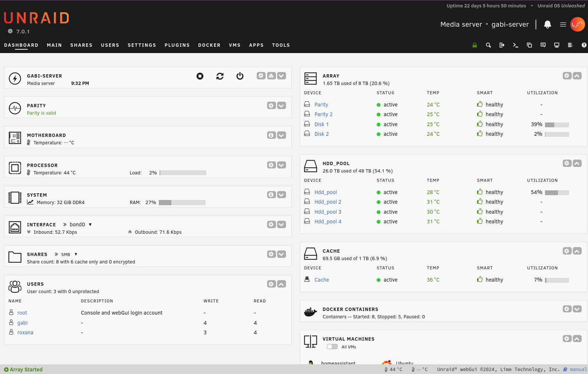Open the Docker tab
Screen dimensions: 588x374
209,45
